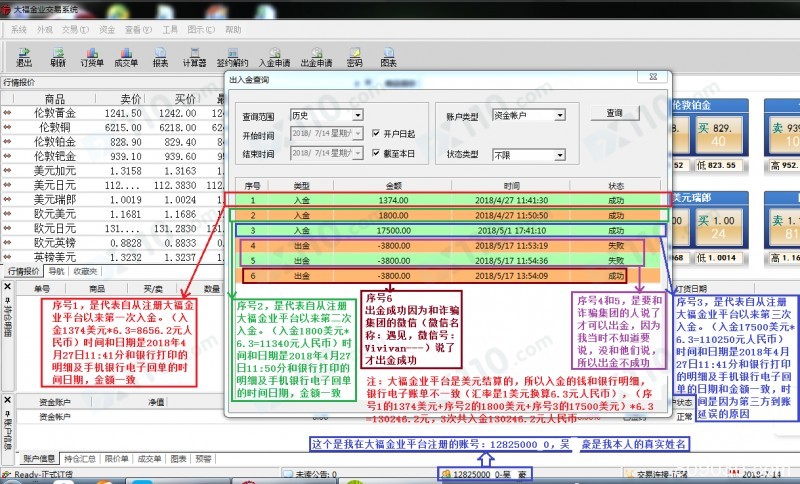800x484 pixels.
Task: Switch to the 限价单 bottom tab
Action: pos(116,458)
